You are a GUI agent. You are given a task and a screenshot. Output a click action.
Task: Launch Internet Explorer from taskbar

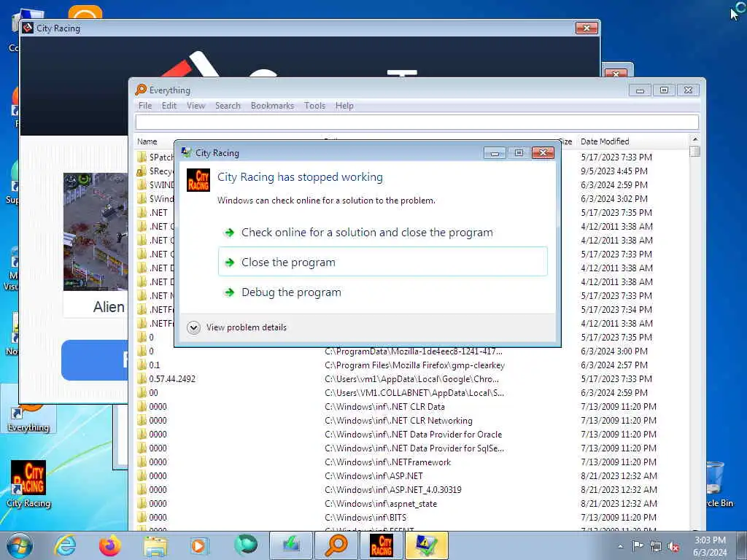click(65, 545)
